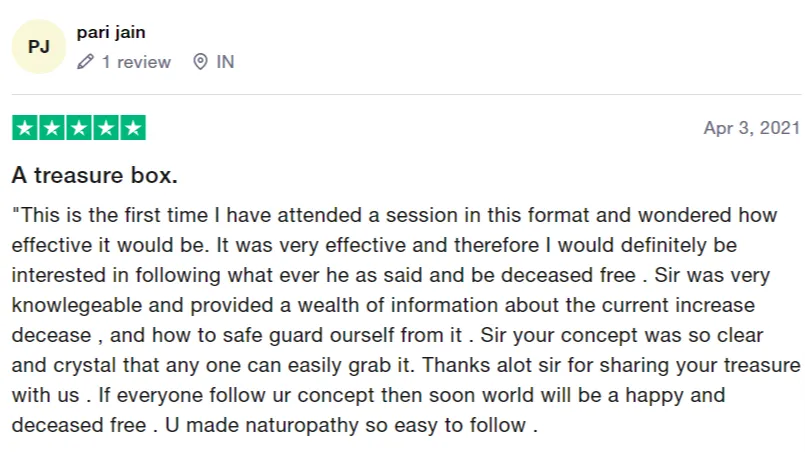805x452 pixels.
Task: Click the word 'crystal' in the review
Action: [x=85, y=365]
